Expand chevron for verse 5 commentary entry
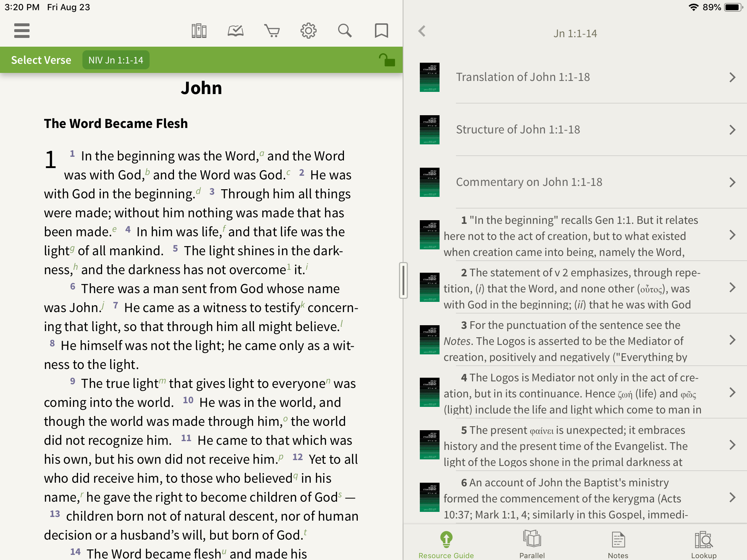Screen dimensions: 747x560 point(732,445)
